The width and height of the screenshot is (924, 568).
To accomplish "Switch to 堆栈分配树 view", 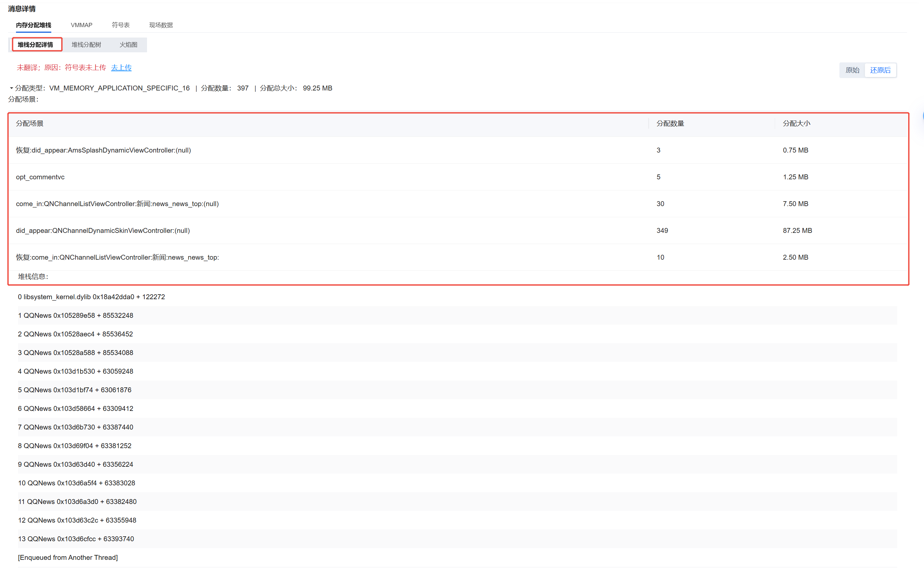I will point(86,45).
